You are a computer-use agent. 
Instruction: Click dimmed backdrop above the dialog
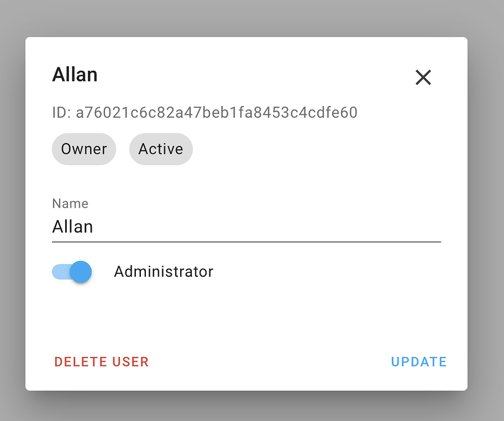pyautogui.click(x=247, y=17)
